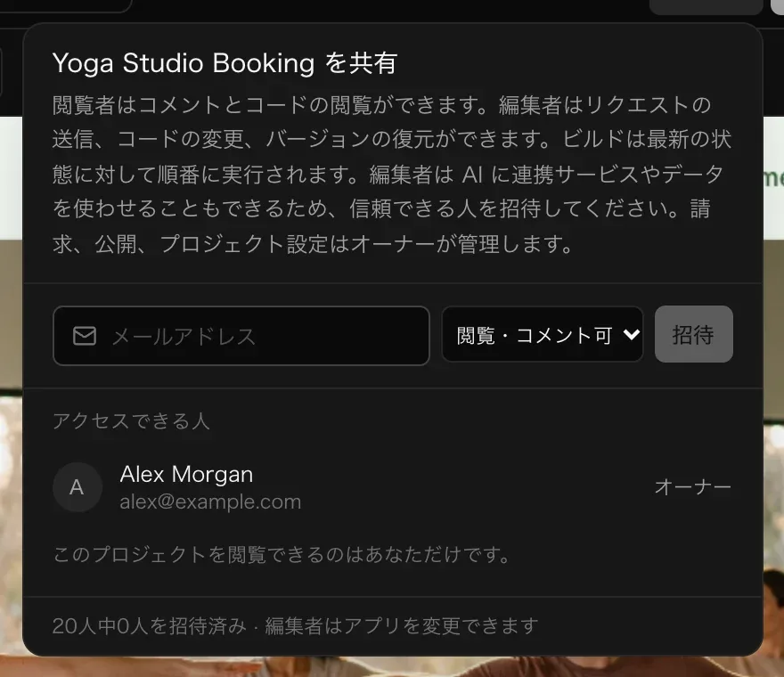
Task: Click the envelope icon in the email field
Action: 85,336
